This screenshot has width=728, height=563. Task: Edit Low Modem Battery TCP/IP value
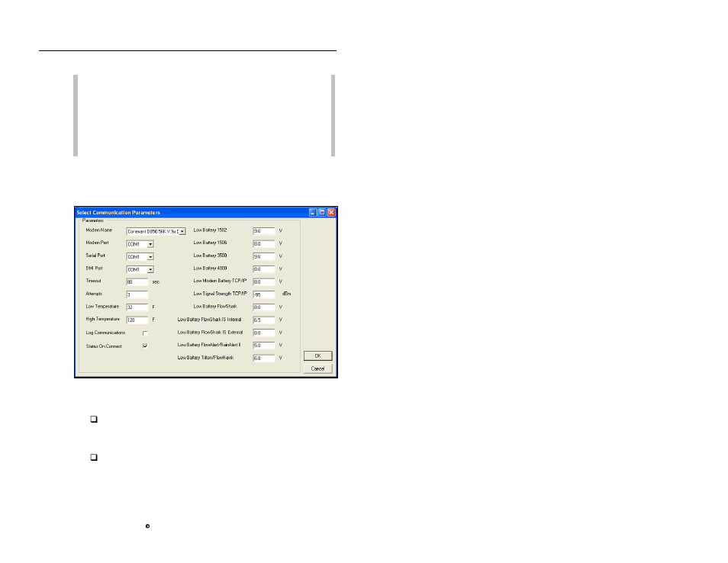(x=264, y=281)
